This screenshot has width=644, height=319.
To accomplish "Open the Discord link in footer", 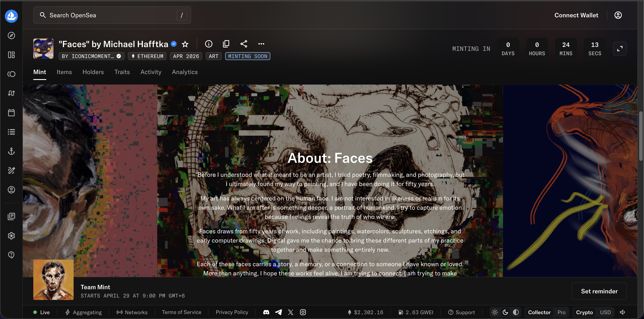I will coord(266,312).
